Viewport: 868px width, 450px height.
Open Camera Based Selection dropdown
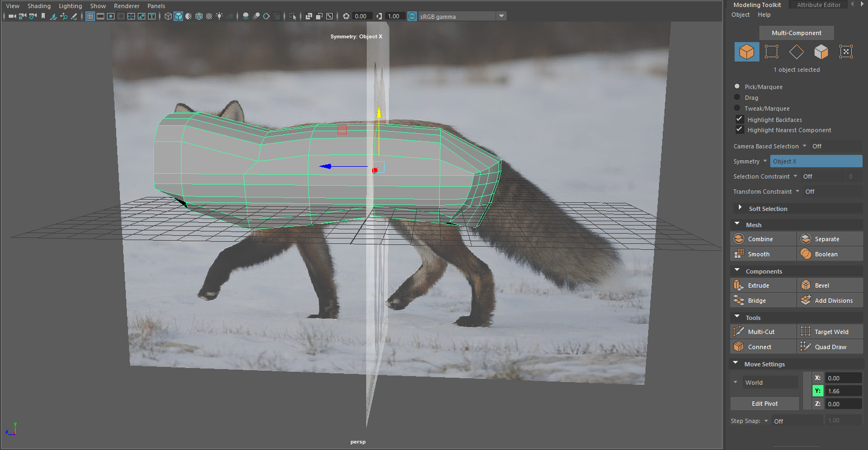point(804,146)
